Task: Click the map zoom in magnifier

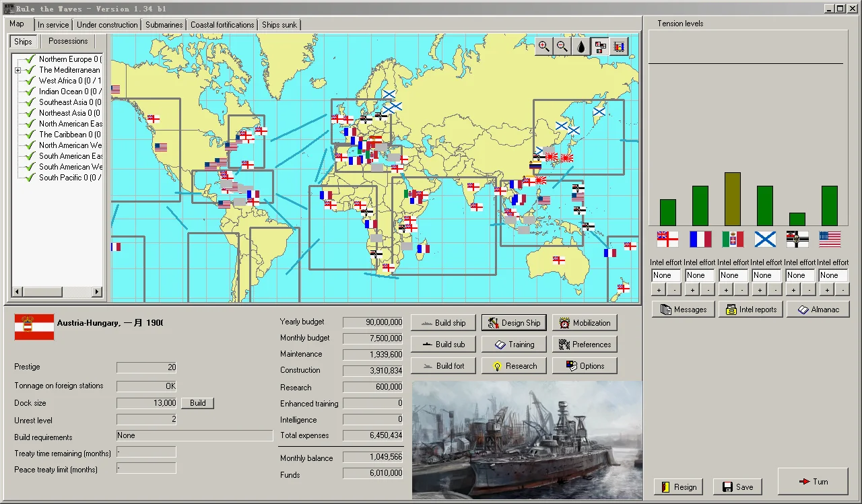Action: pyautogui.click(x=543, y=46)
